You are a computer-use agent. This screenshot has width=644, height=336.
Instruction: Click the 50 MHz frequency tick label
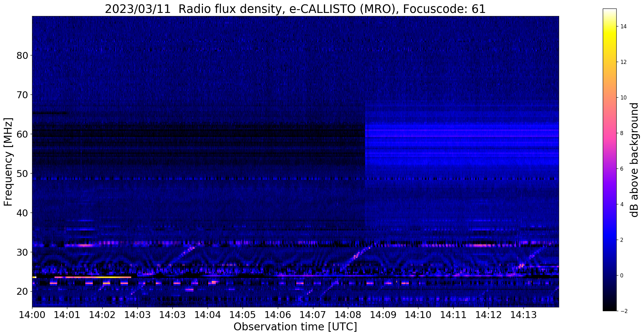tap(22, 174)
